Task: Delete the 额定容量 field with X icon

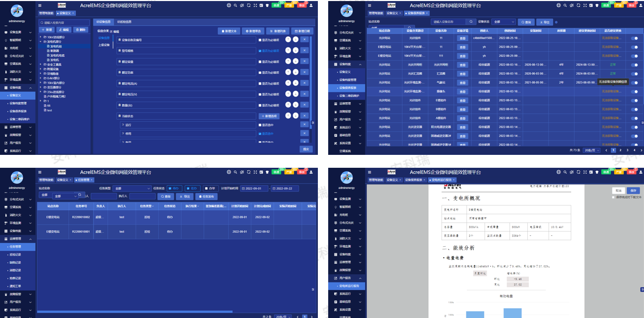Action: 304,61
